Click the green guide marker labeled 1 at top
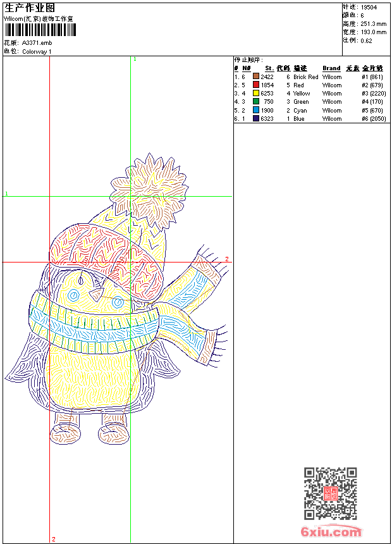The image size is (392, 544). [134, 59]
